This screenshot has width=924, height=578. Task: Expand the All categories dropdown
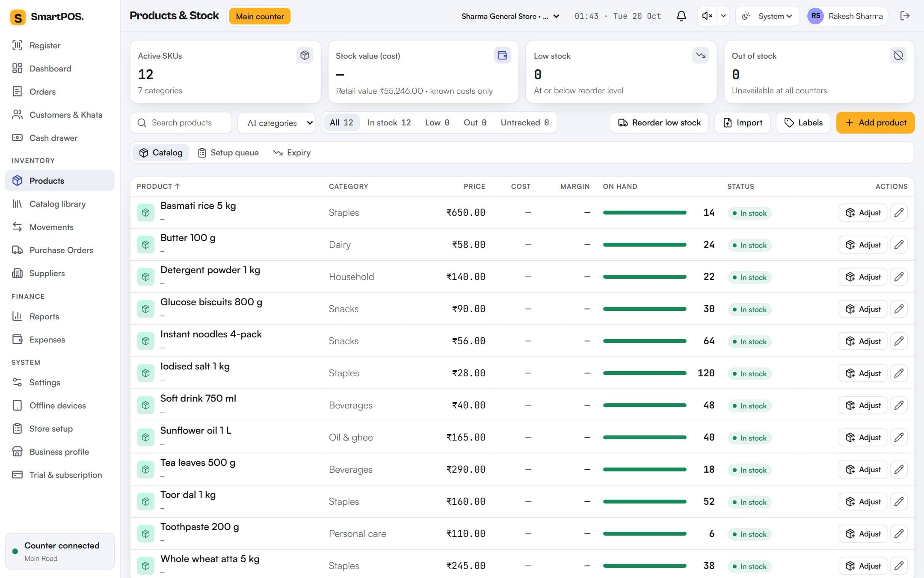pos(277,123)
